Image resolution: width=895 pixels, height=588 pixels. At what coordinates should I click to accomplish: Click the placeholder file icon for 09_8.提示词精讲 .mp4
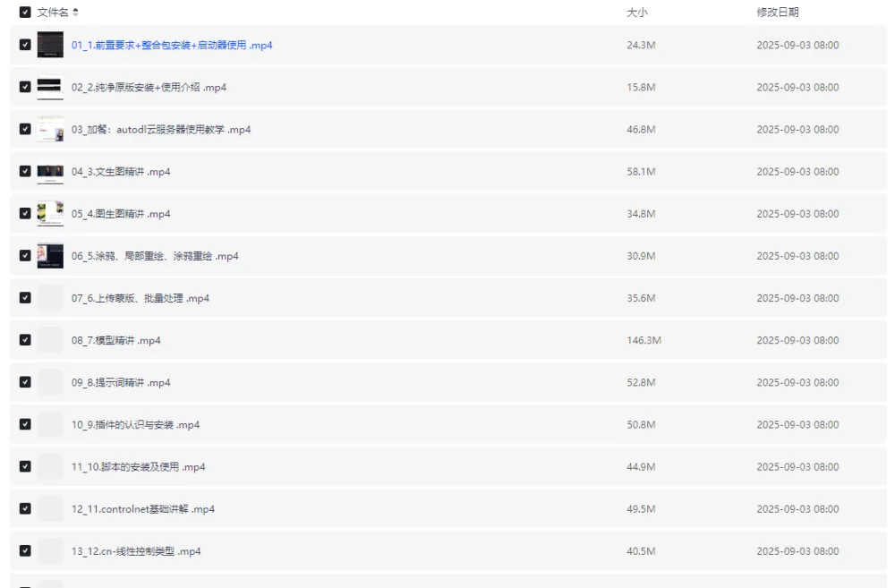50,382
